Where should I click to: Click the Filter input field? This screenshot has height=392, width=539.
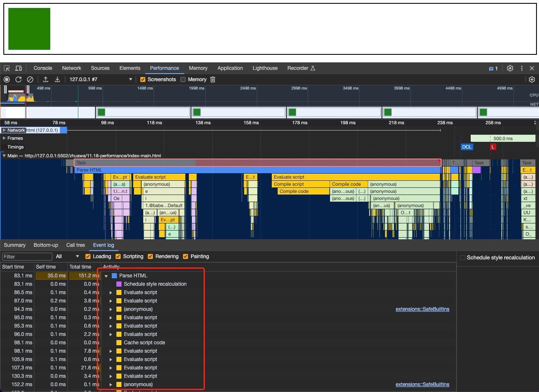click(x=27, y=256)
